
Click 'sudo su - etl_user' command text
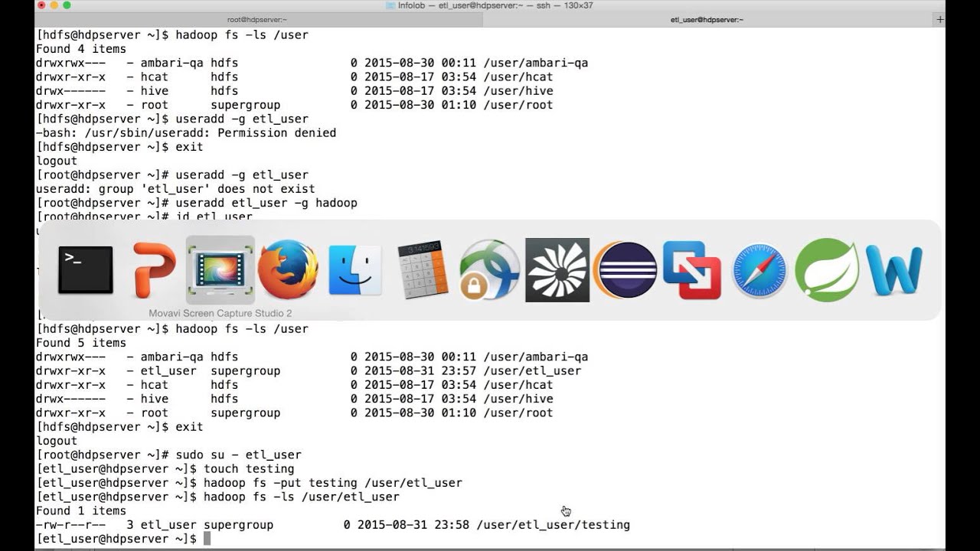tap(239, 455)
